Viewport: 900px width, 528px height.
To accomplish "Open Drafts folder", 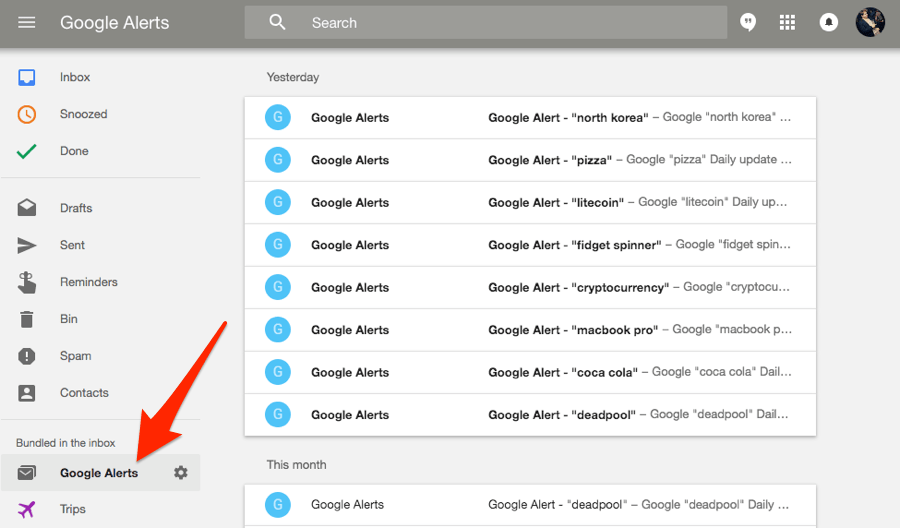I will coord(76,208).
